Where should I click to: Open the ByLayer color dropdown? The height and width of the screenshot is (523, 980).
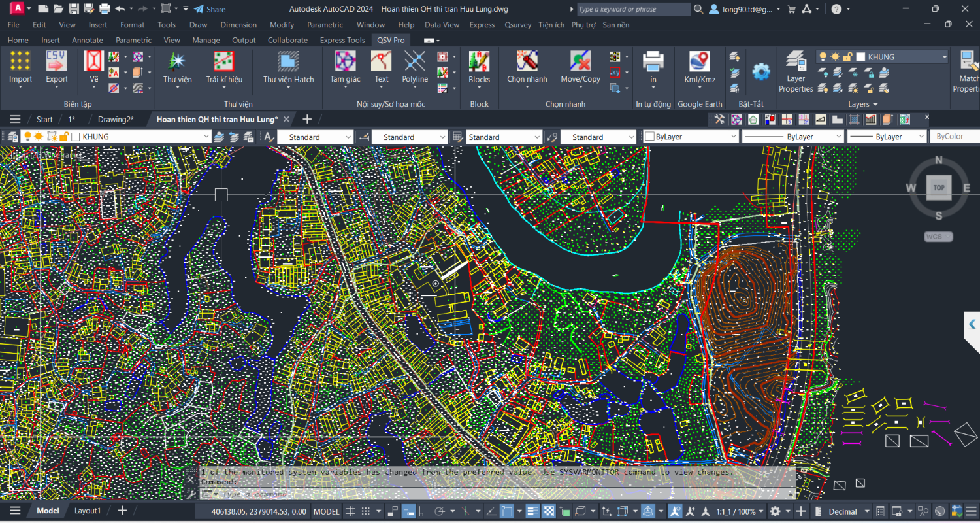(x=691, y=137)
